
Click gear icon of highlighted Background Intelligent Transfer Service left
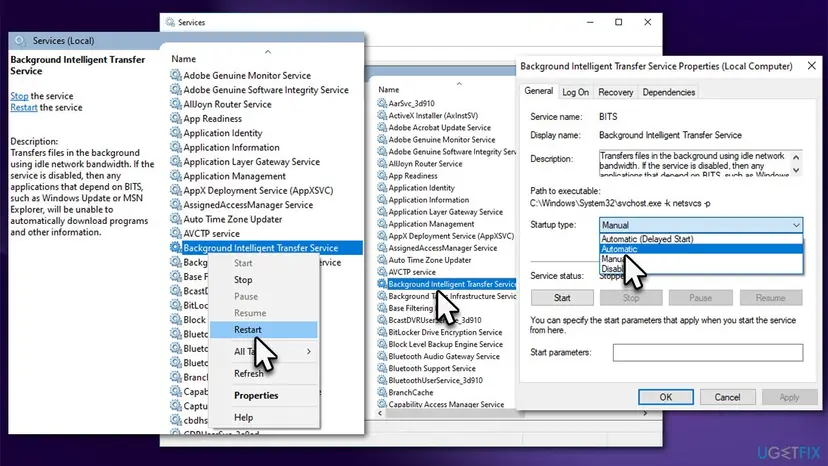point(175,247)
